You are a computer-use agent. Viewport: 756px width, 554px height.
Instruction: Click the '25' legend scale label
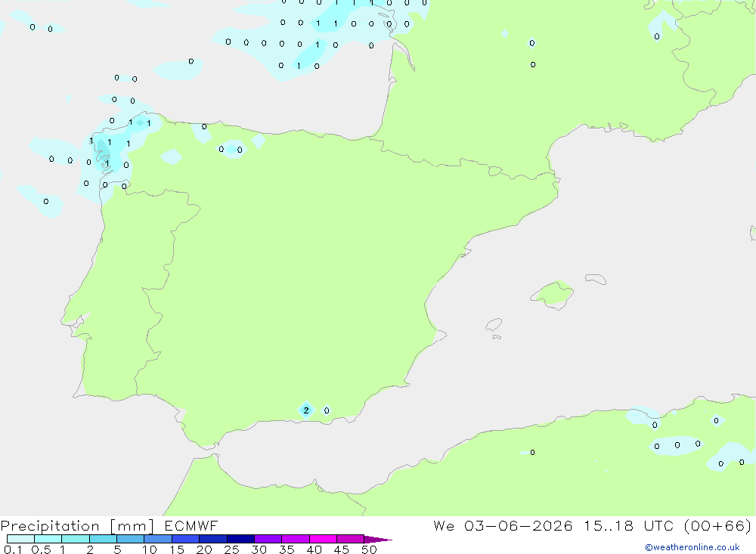coord(231,549)
